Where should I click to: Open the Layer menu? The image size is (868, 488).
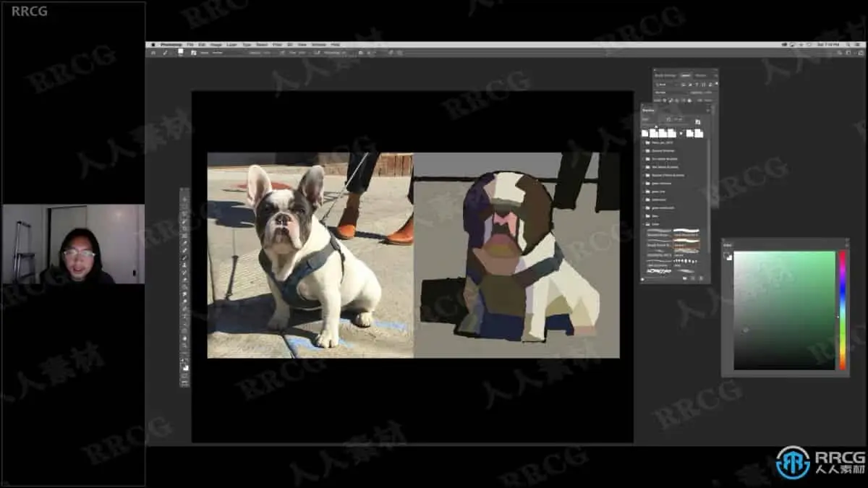coord(231,45)
